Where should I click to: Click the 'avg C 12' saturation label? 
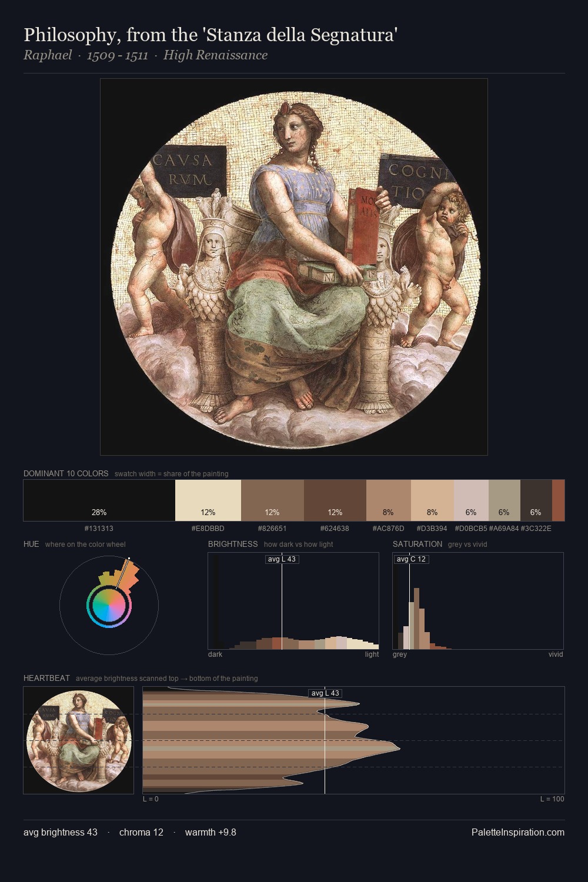click(x=411, y=559)
